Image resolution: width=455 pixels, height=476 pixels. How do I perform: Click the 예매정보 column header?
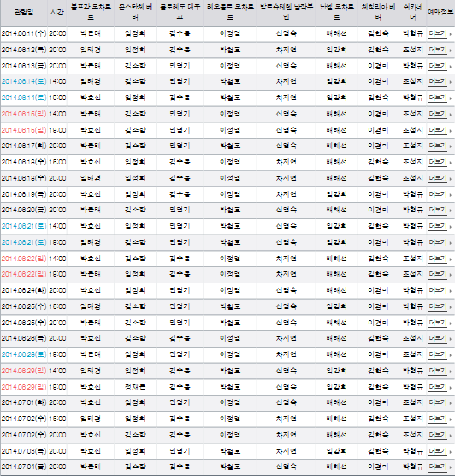point(440,12)
